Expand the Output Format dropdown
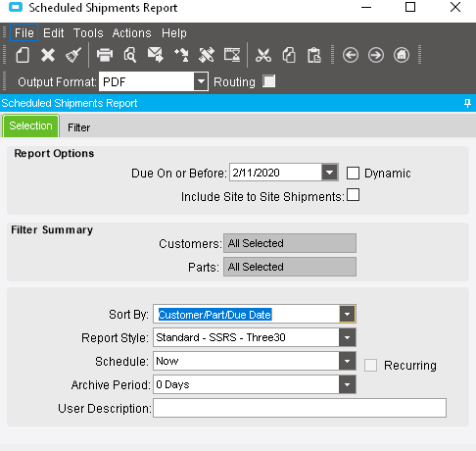476x451 pixels. (x=201, y=81)
